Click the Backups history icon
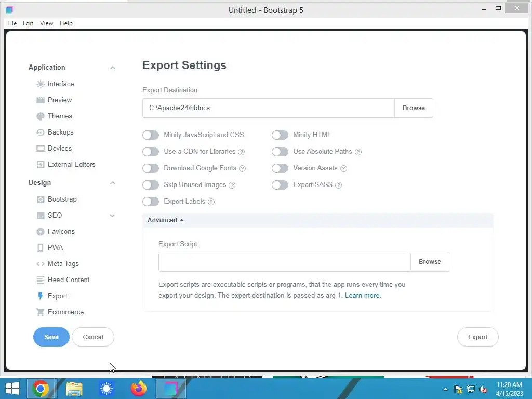This screenshot has width=532, height=399. coord(41,132)
